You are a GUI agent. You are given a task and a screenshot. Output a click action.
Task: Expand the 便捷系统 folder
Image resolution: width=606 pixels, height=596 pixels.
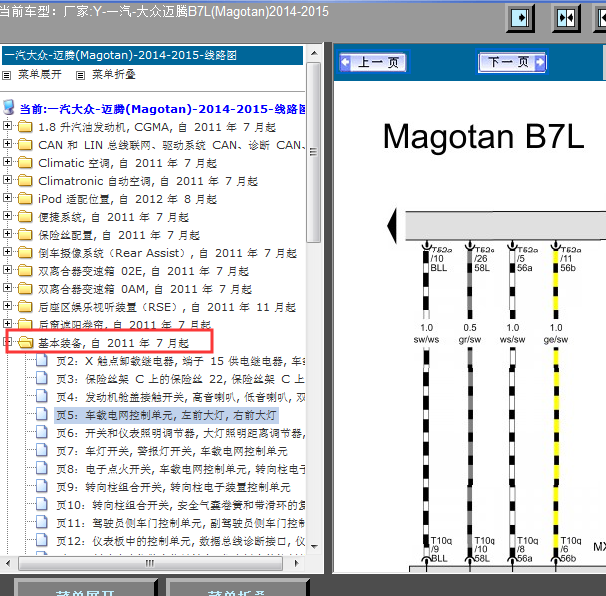point(7,216)
